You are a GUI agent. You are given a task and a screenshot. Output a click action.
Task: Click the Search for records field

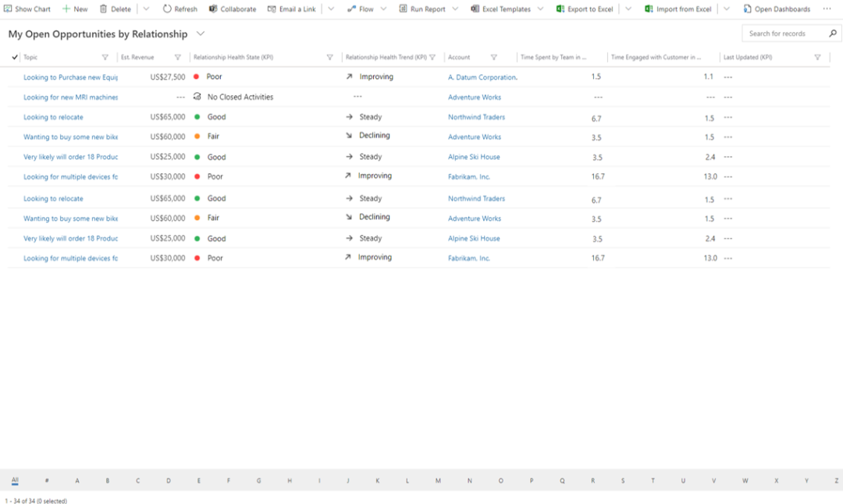[783, 34]
